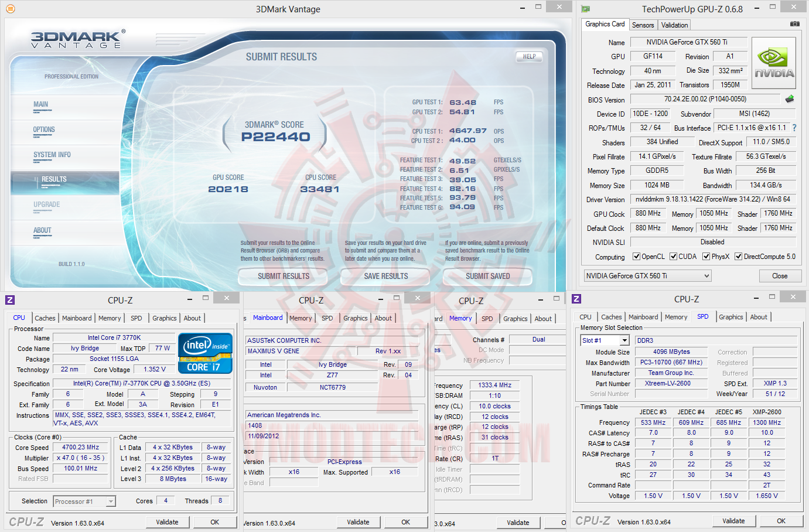Click the Driver Version field in GPU-Z
This screenshot has width=809, height=532.
pyautogui.click(x=713, y=199)
